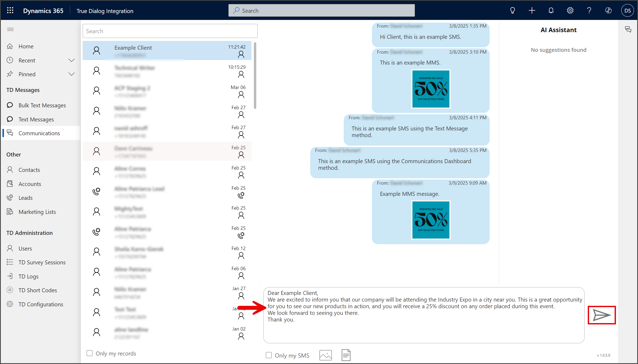
Task: Enable the Only my records checkbox
Action: (90, 353)
